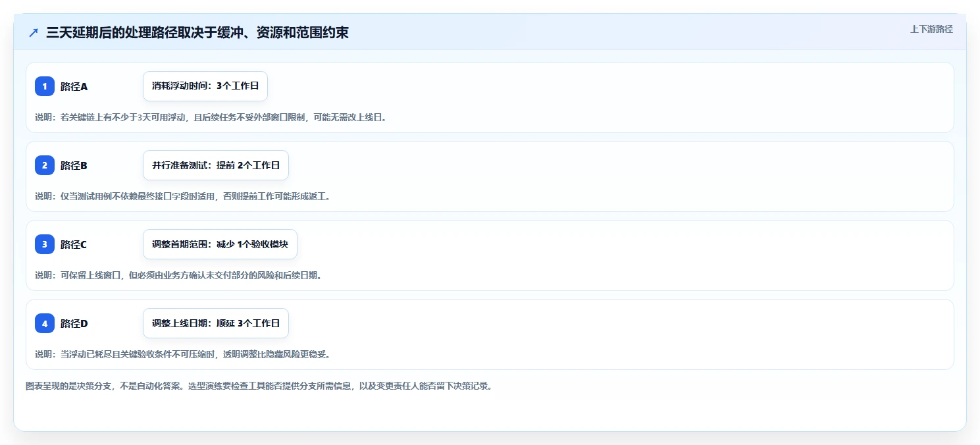Click the footer text 图表呈现的是决策分支

pyautogui.click(x=259, y=386)
